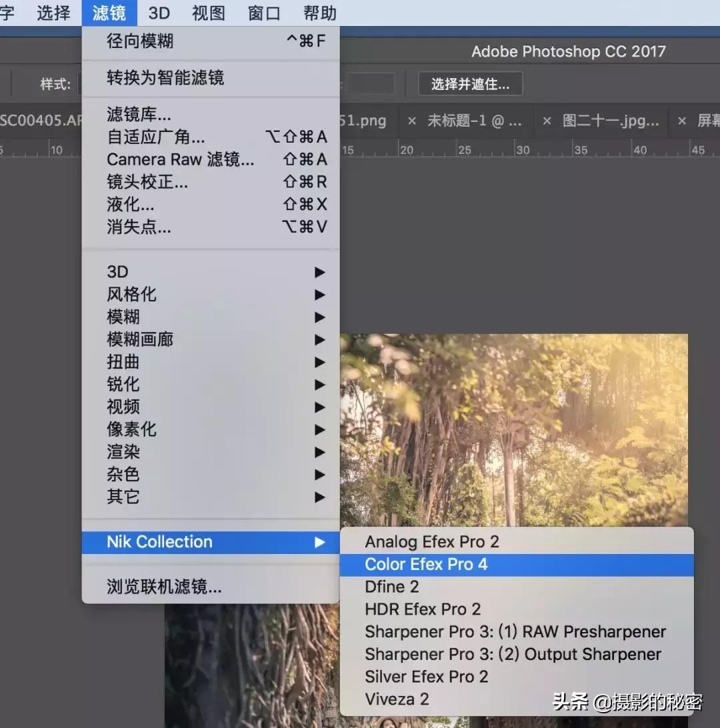This screenshot has width=720, height=728.
Task: Click the 选择并遮住 button
Action: point(470,83)
